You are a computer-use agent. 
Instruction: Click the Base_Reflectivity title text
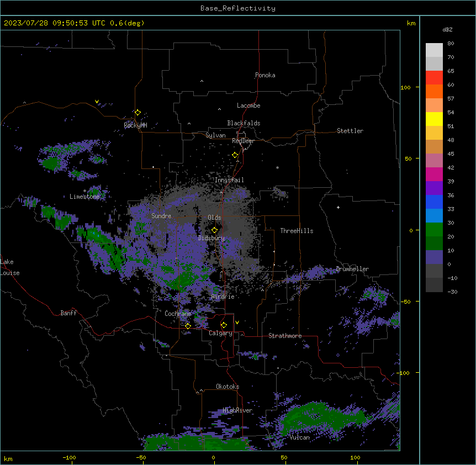[x=238, y=8]
